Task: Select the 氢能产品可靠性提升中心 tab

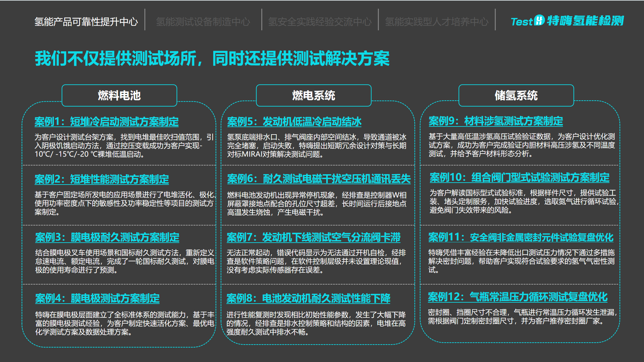Action: pyautogui.click(x=86, y=22)
